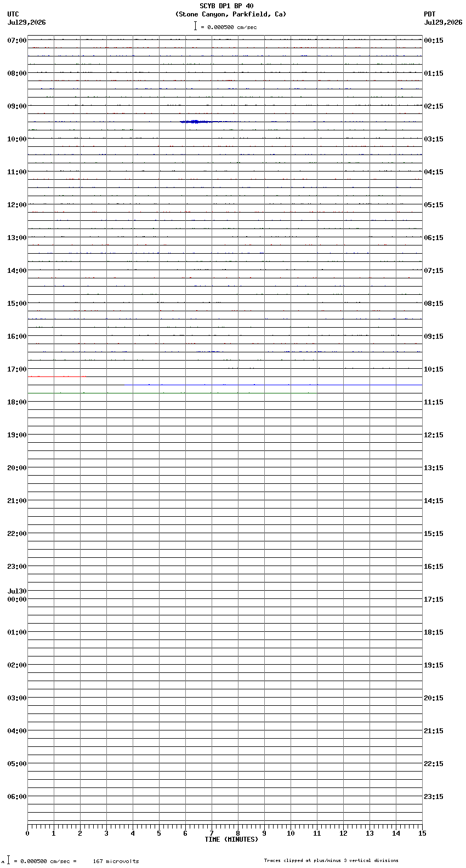Image resolution: width=466 pixels, height=868 pixels.
Task: Click the 06:00 UTC time label
Action: [17, 797]
